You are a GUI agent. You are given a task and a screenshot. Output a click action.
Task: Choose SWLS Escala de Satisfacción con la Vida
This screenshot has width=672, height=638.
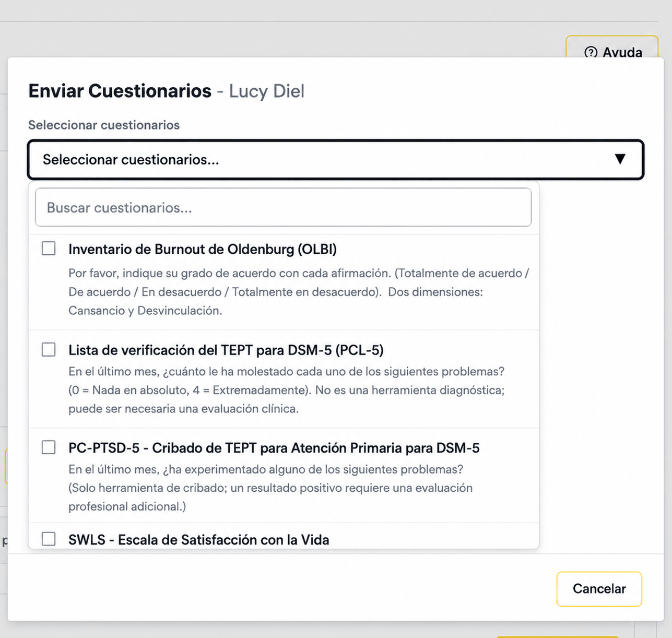pos(199,540)
